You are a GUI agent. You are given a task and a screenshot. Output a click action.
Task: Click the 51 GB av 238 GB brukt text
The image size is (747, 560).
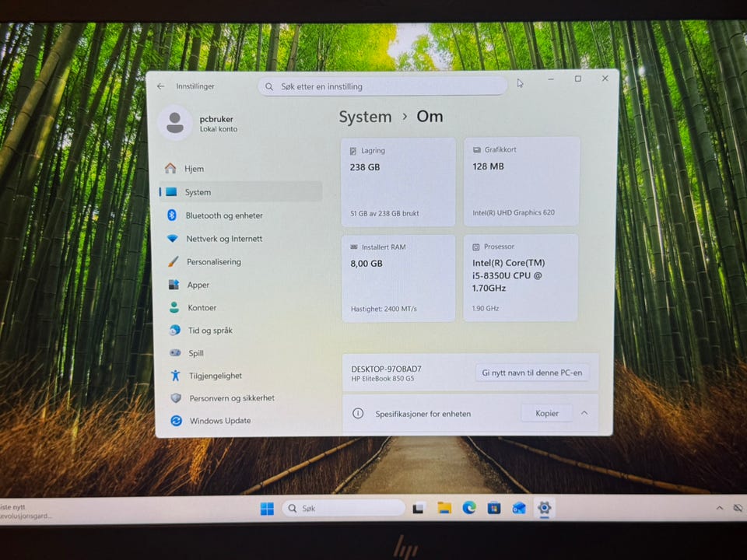click(x=384, y=213)
